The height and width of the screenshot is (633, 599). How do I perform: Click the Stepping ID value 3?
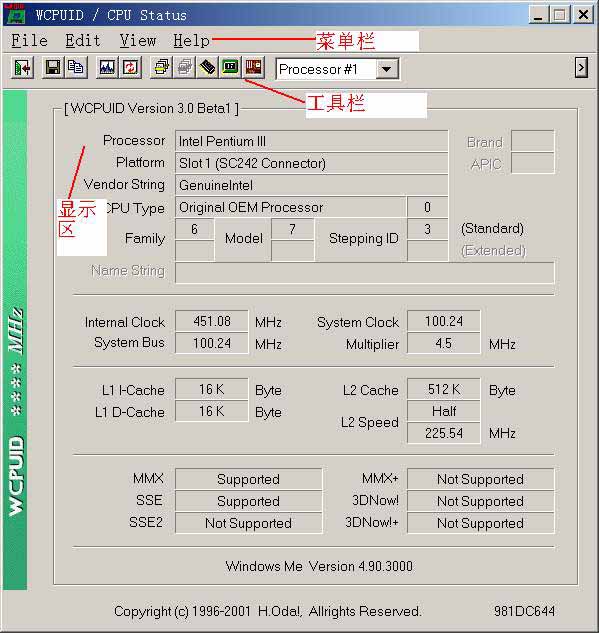tap(427, 229)
